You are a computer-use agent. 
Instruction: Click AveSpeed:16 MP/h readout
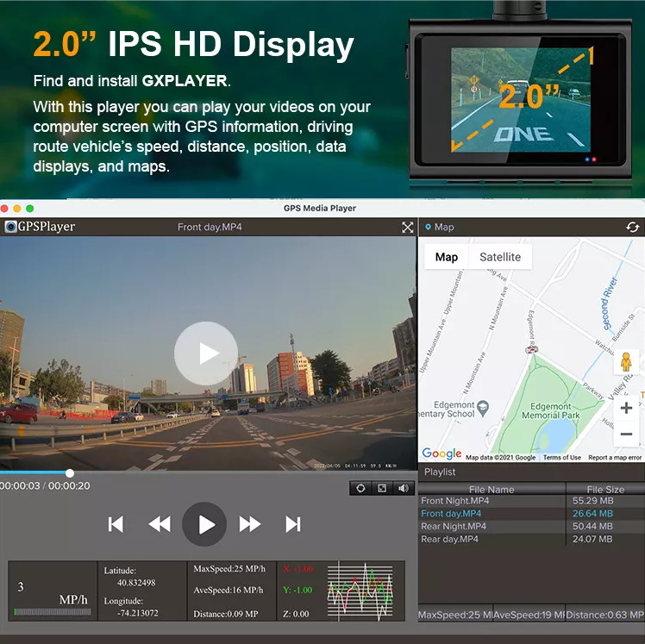click(228, 591)
